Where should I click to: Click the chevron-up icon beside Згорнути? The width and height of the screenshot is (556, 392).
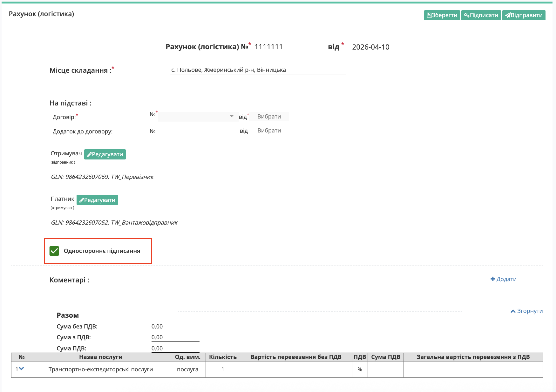point(513,311)
